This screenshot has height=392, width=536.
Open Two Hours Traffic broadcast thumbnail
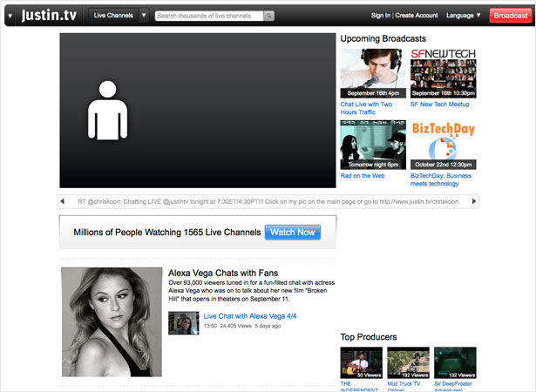373,73
